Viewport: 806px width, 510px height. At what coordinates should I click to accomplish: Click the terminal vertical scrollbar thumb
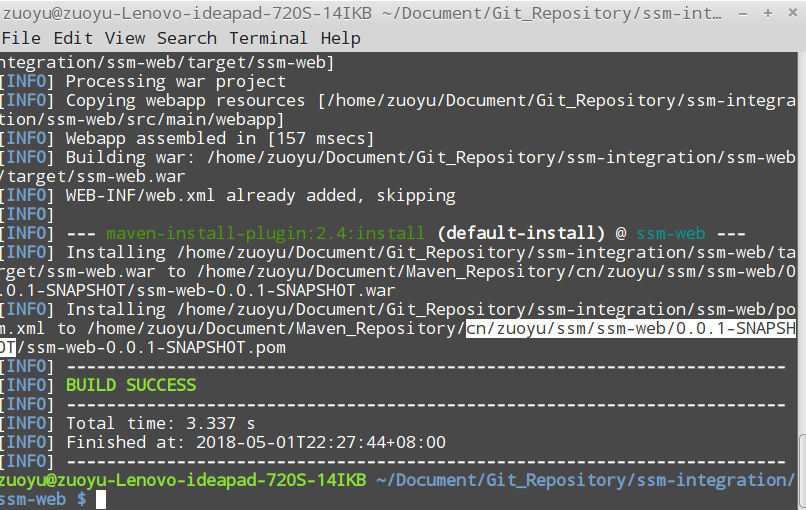802,471
